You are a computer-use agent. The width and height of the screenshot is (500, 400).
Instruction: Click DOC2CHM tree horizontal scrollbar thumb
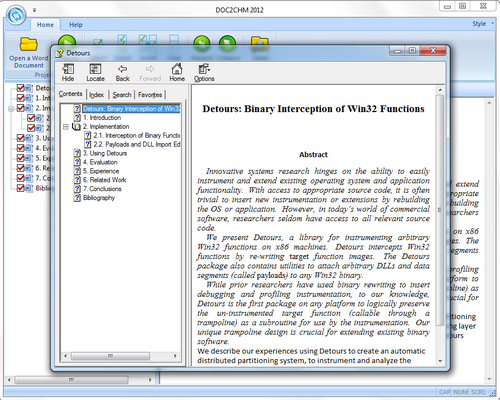click(x=71, y=380)
